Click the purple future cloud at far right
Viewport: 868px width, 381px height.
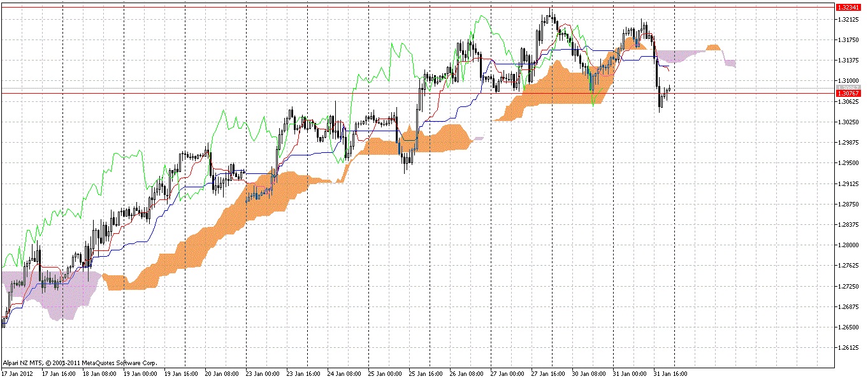(728, 62)
